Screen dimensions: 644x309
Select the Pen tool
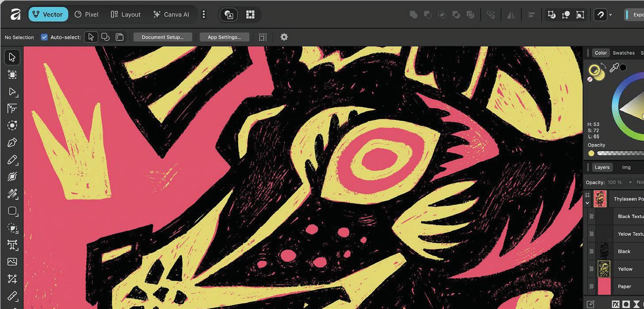click(x=12, y=143)
